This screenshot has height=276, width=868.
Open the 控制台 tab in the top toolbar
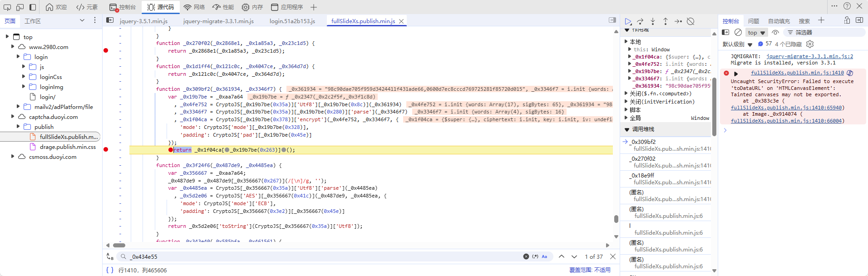[123, 7]
